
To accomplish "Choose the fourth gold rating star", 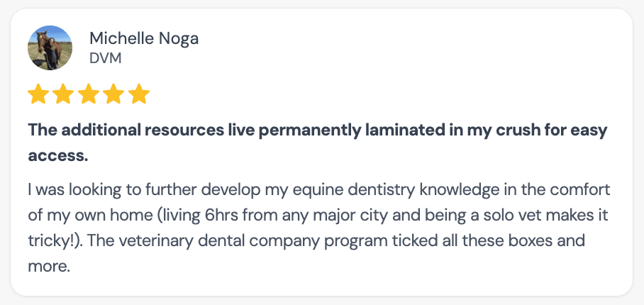I will point(114,94).
